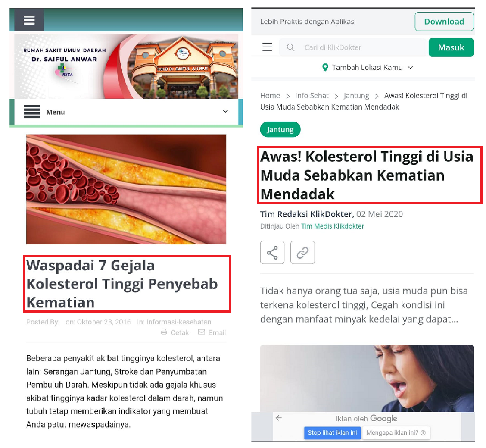486x448 pixels.
Task: Click the search magnifier icon
Action: pos(290,47)
